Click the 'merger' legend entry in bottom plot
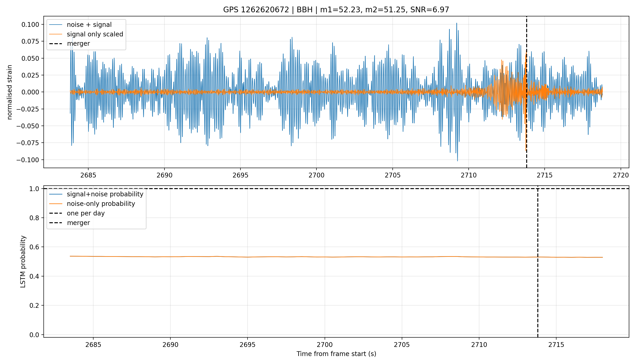Image resolution: width=637 pixels, height=364 pixels. coord(78,223)
